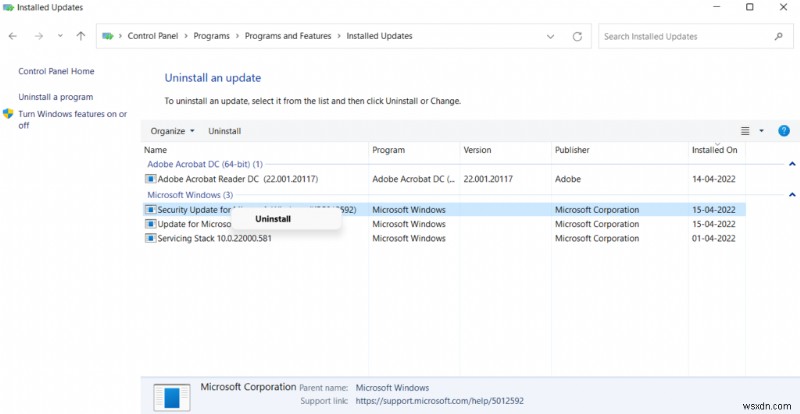Open Turn Windows features on or off
This screenshot has height=414, width=800.
(72, 119)
